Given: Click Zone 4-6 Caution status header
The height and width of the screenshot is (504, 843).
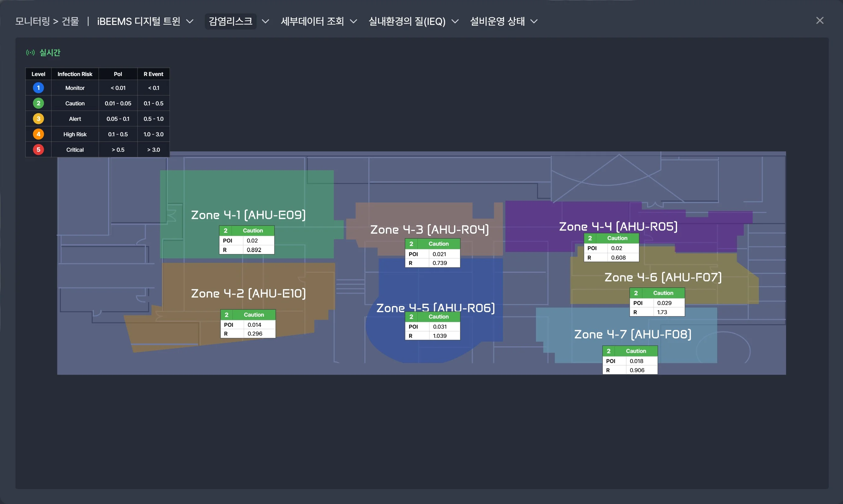Looking at the screenshot, I should [x=657, y=293].
